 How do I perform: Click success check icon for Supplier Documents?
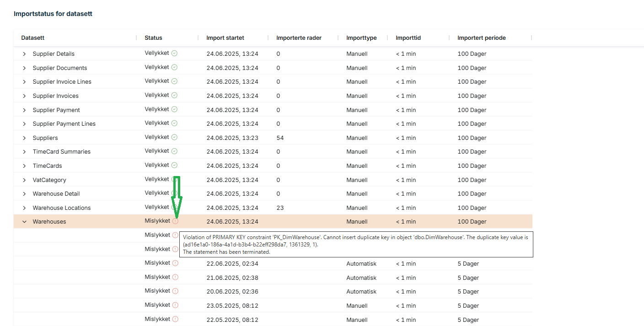point(175,67)
